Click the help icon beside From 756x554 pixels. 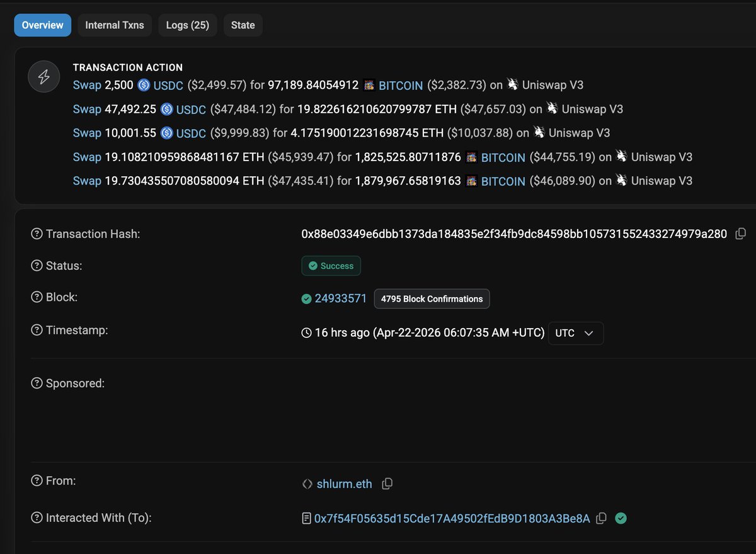click(x=37, y=481)
